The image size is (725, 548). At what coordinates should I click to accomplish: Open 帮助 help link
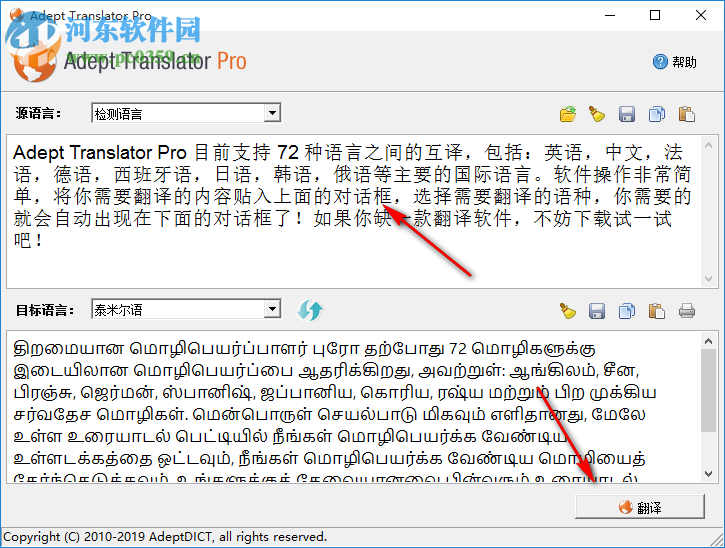coord(675,62)
